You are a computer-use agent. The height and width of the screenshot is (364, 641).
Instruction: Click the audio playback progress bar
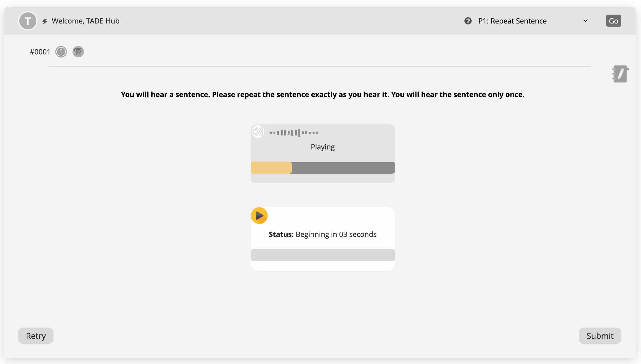323,168
